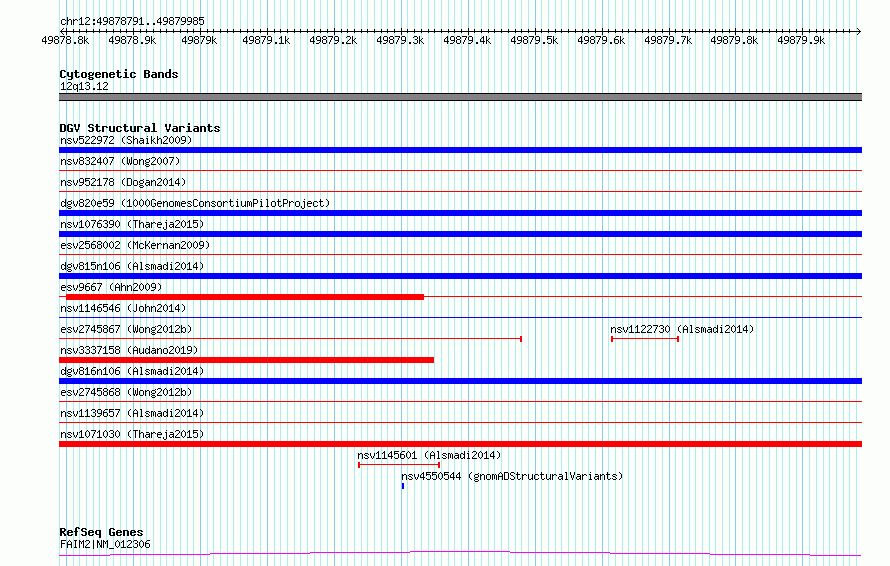Open the Cytogenetic Bands track title
Image resolution: width=890 pixels, height=566 pixels.
pyautogui.click(x=119, y=74)
